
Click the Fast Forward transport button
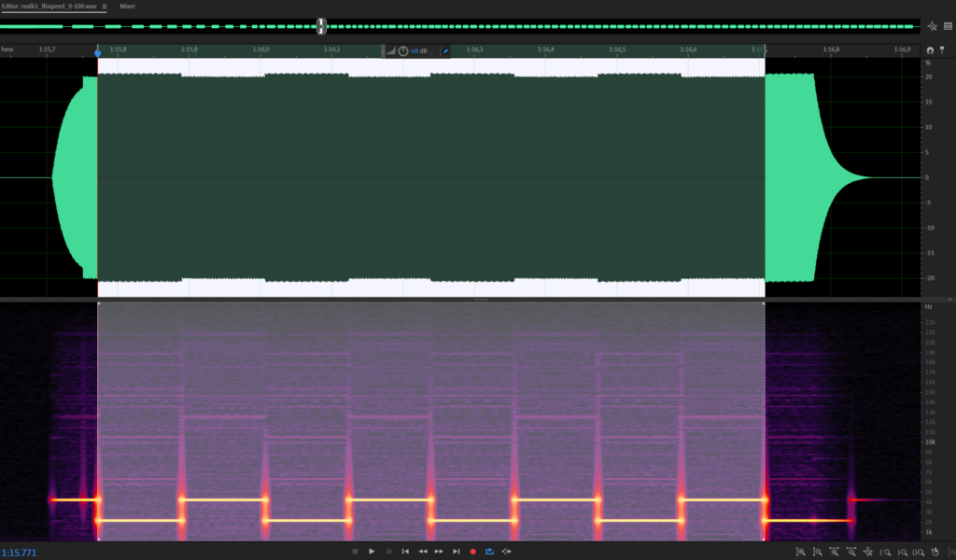(439, 552)
